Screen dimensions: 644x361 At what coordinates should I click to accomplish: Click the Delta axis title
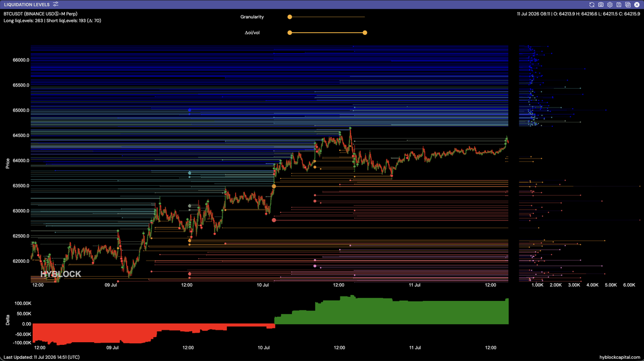coord(8,320)
